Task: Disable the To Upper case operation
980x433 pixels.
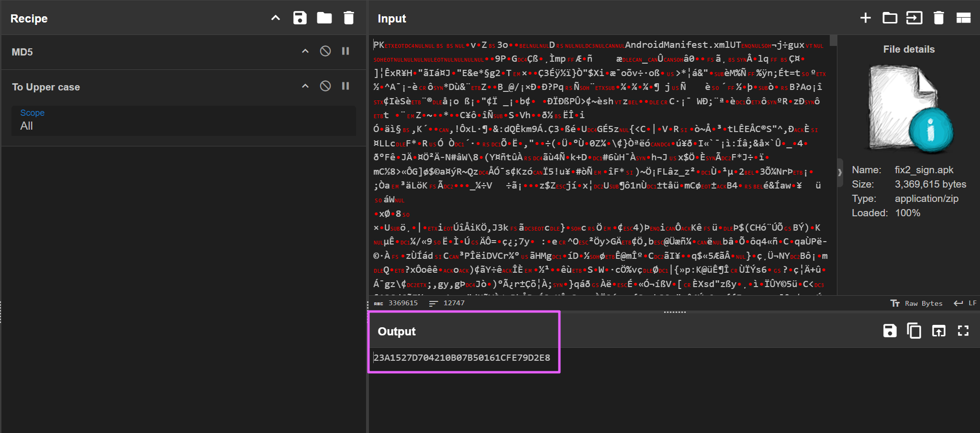Action: 325,86
